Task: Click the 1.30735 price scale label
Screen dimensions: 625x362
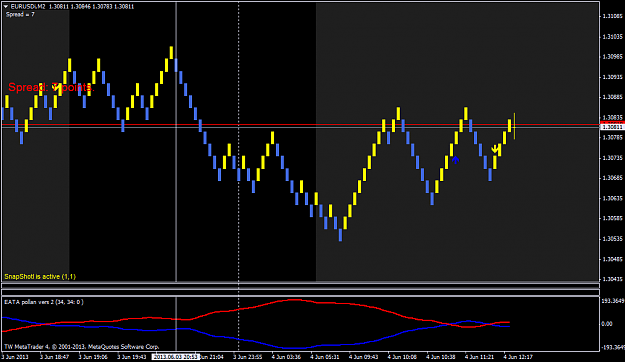Action: click(613, 158)
